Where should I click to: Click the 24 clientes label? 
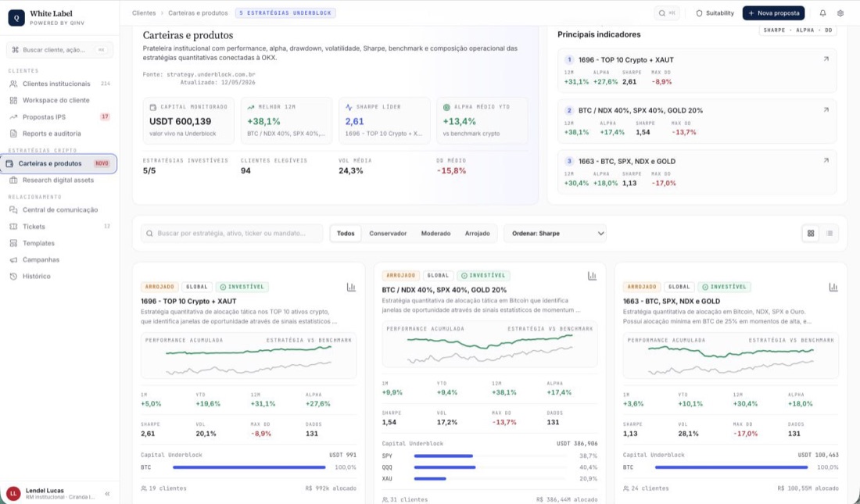click(x=646, y=488)
